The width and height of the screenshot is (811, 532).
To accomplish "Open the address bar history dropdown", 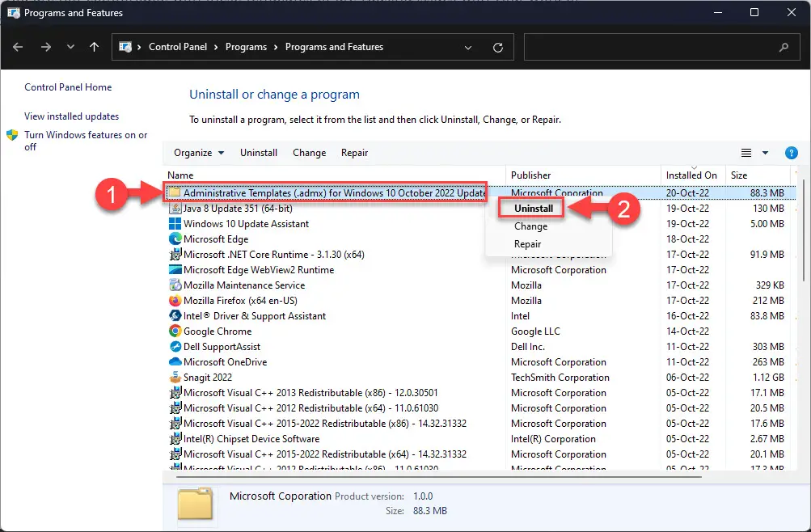I will 468,48.
